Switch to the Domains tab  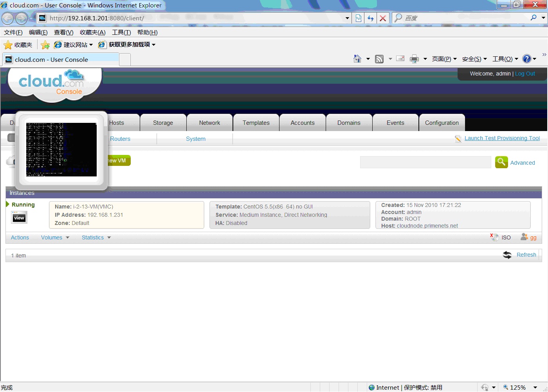(x=349, y=122)
